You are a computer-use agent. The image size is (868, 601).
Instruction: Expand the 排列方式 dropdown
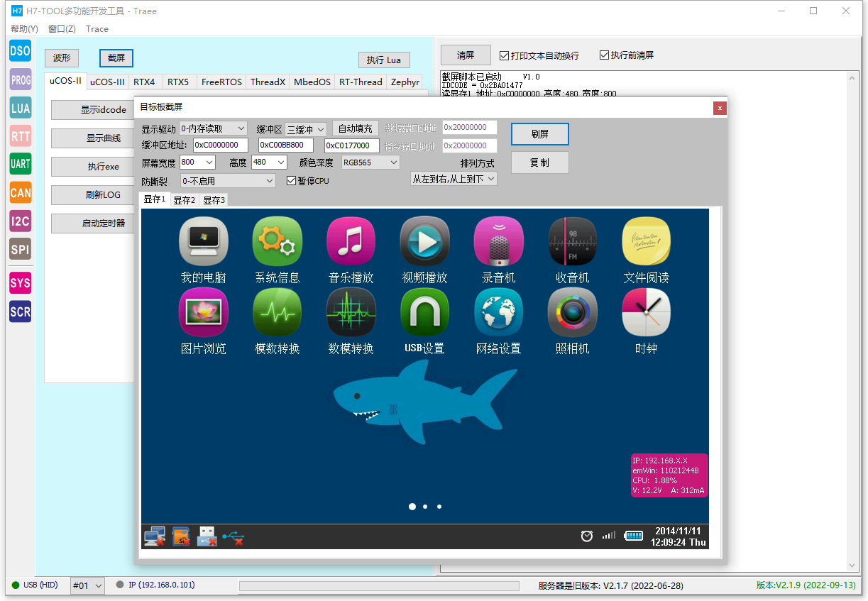(454, 179)
